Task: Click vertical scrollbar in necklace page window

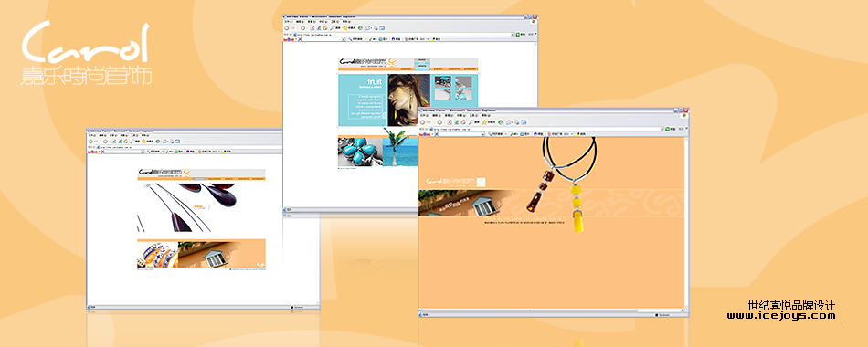Action: point(686,223)
